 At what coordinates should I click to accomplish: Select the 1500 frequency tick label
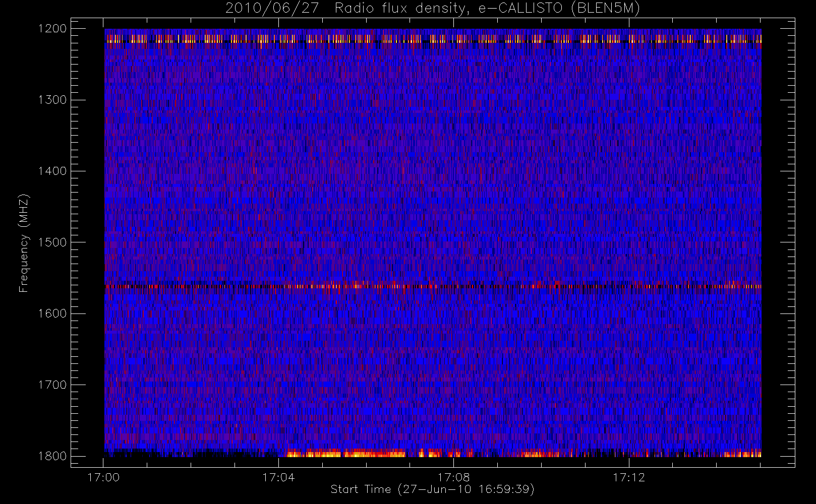(x=52, y=242)
